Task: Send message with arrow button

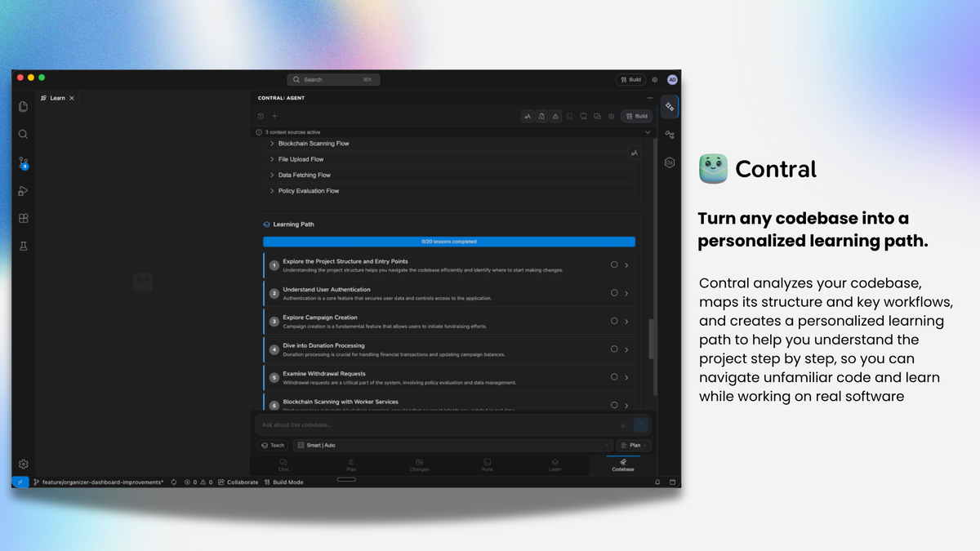Action: (x=641, y=424)
